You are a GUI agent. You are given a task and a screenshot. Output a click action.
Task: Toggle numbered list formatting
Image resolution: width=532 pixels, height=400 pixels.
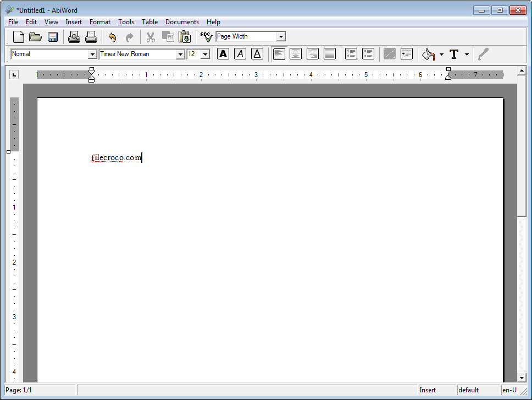[x=351, y=54]
